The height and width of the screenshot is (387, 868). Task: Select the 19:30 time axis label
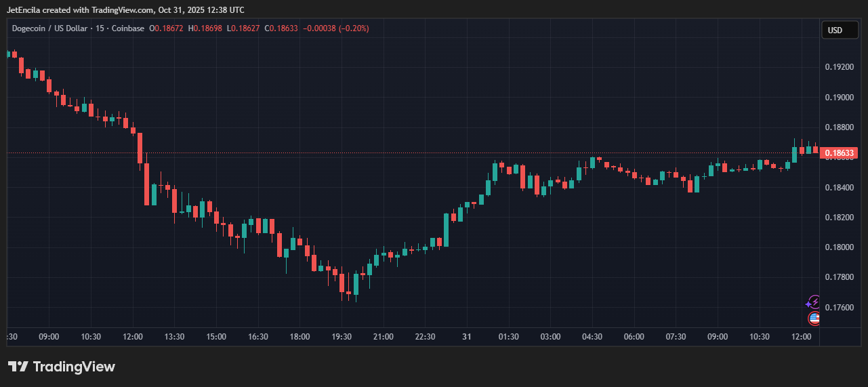pyautogui.click(x=342, y=337)
